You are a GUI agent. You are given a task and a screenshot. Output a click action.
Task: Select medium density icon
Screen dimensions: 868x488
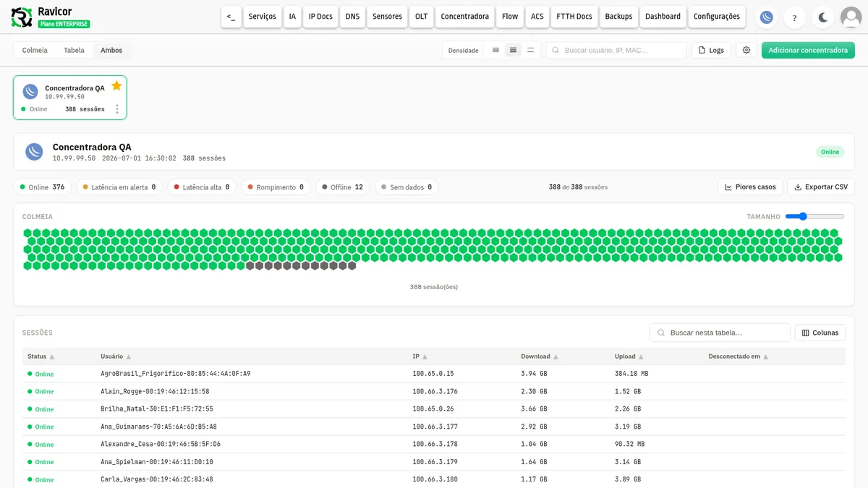coord(513,50)
